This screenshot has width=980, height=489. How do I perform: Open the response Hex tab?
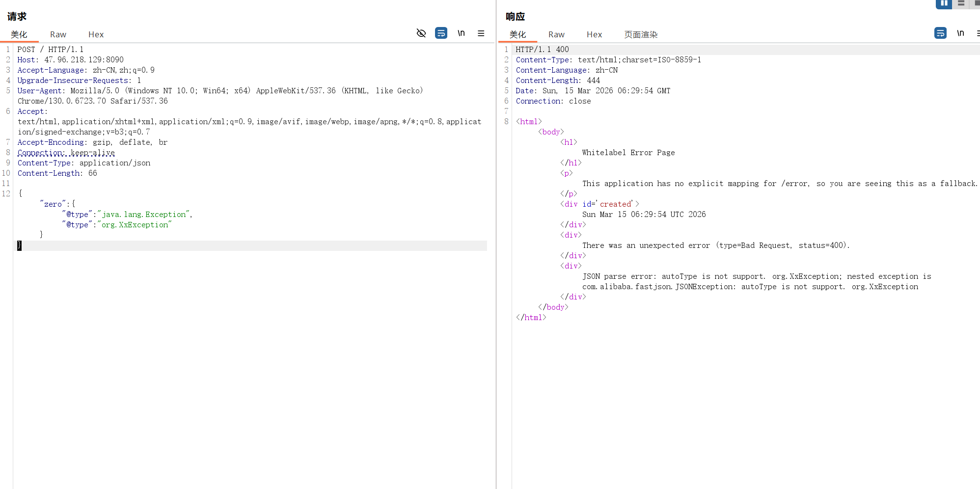click(594, 34)
